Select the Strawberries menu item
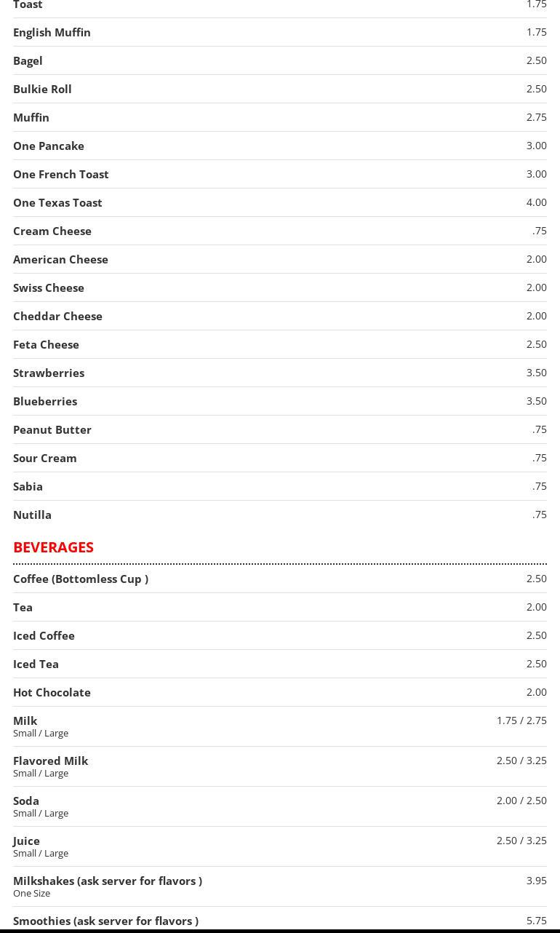560x933 pixels. 49,373
